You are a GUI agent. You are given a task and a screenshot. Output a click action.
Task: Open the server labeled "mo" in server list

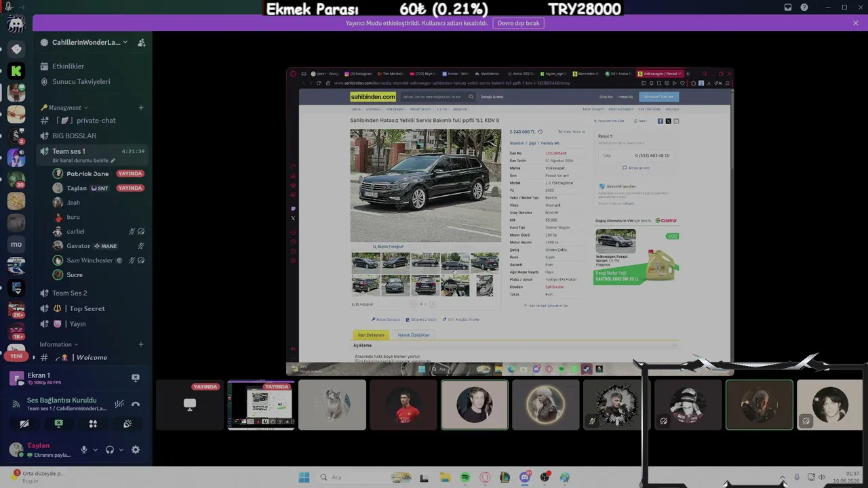(16, 244)
